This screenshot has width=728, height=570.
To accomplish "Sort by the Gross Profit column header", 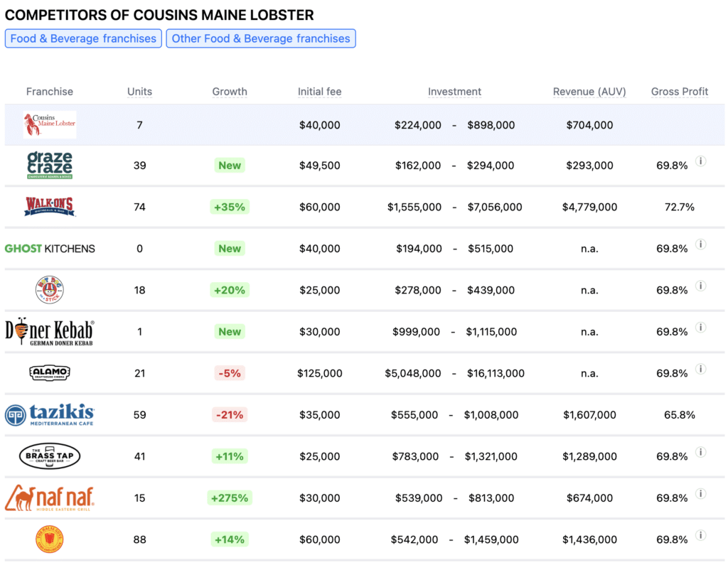I will tap(679, 92).
